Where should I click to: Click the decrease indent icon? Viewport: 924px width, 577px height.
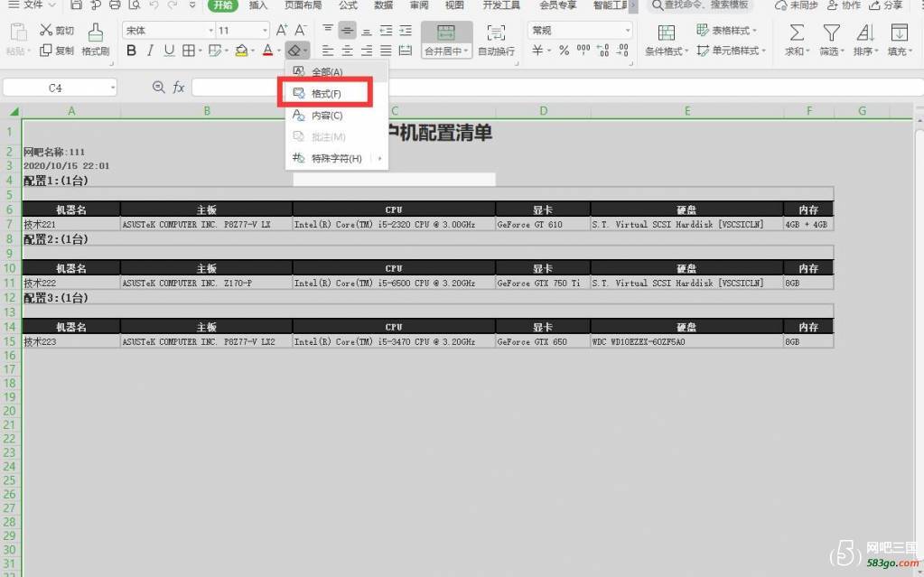click(x=386, y=30)
